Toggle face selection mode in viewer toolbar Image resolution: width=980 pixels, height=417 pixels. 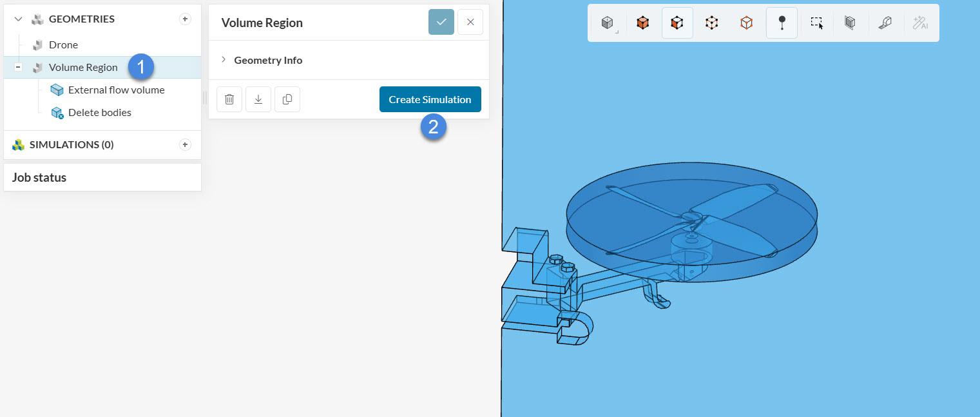(x=677, y=23)
